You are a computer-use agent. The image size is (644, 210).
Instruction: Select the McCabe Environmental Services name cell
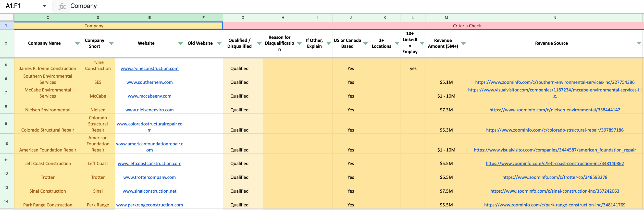[48, 93]
